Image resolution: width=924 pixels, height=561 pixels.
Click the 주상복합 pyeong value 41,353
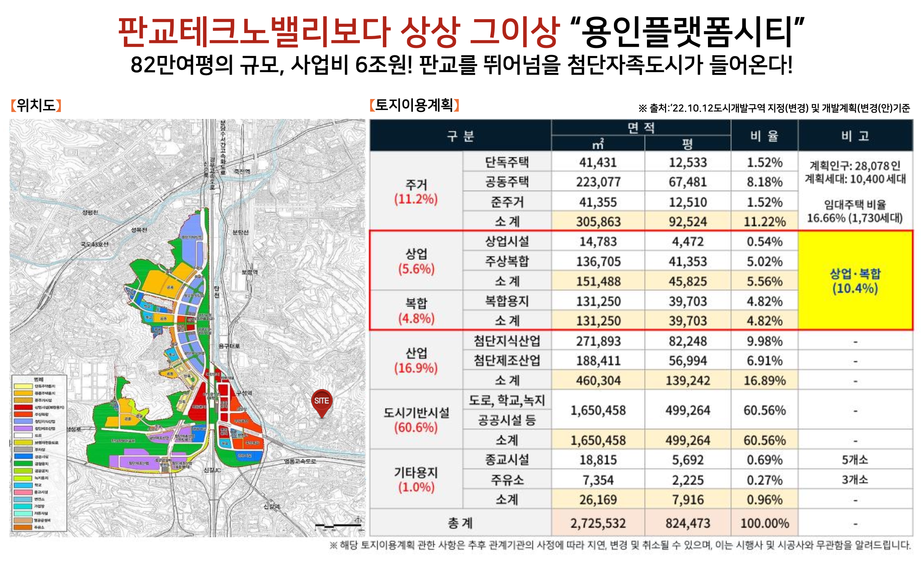click(x=688, y=261)
